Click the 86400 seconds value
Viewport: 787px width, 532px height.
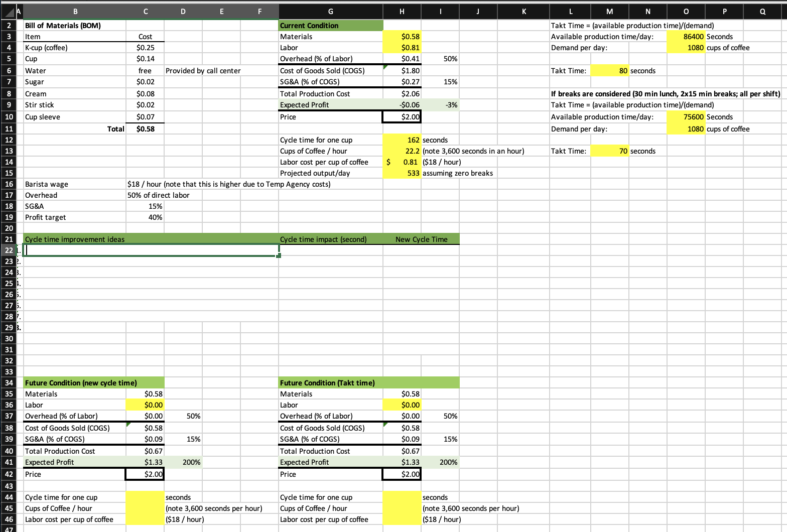click(x=686, y=37)
